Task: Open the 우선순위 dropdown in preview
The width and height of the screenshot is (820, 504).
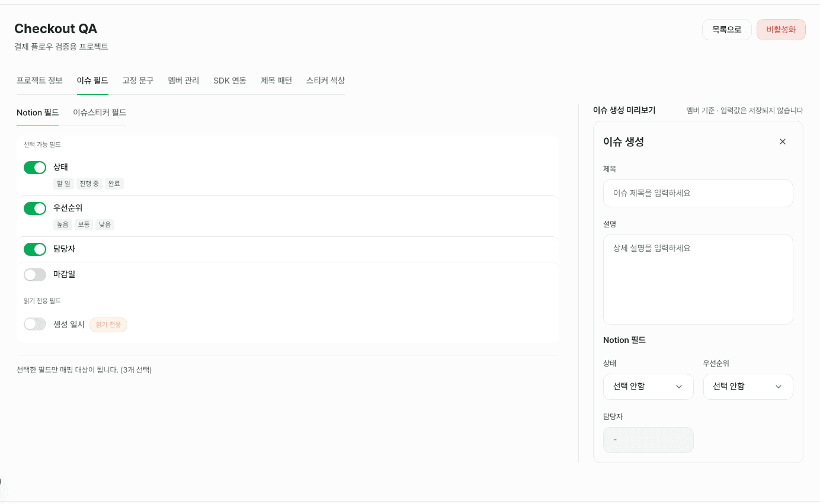Action: point(748,387)
